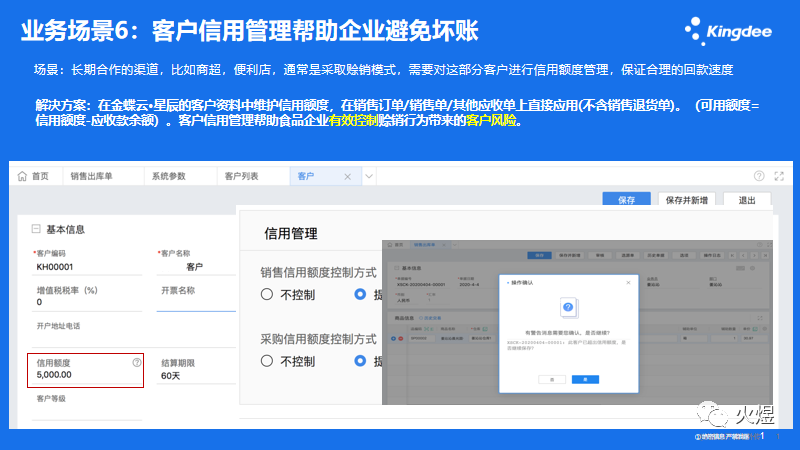Select the checked radio under 采购信用额度控制方式
The image size is (800, 450).
[360, 361]
